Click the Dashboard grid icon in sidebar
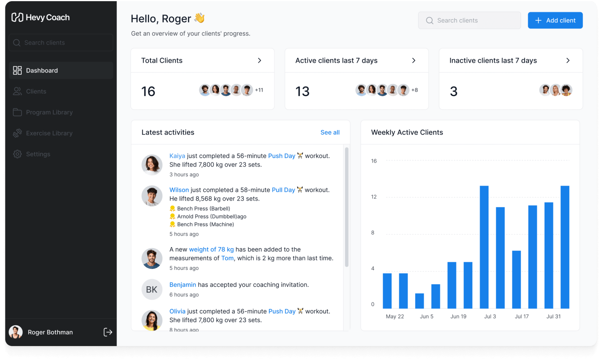602x364 pixels. (x=17, y=71)
